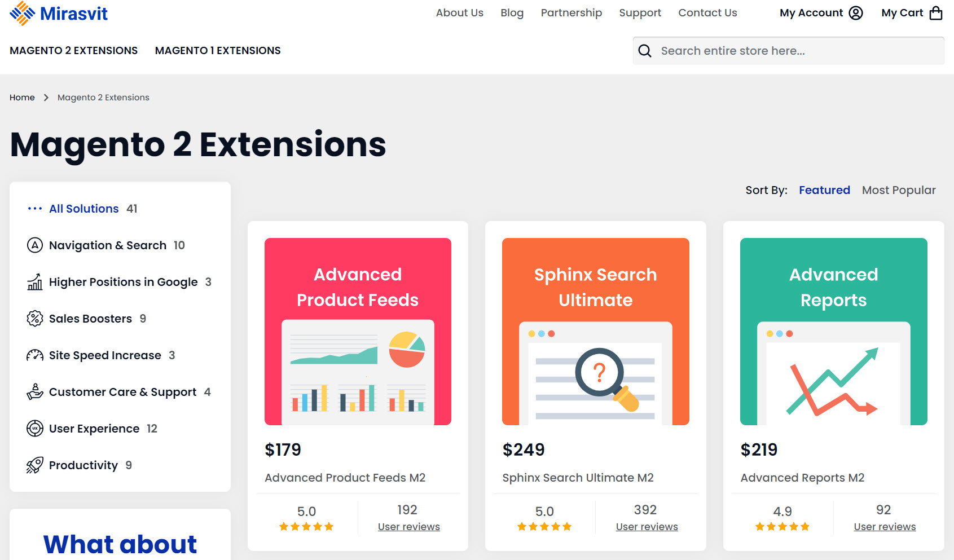The width and height of the screenshot is (954, 560).
Task: Open the About Us page
Action: click(460, 13)
